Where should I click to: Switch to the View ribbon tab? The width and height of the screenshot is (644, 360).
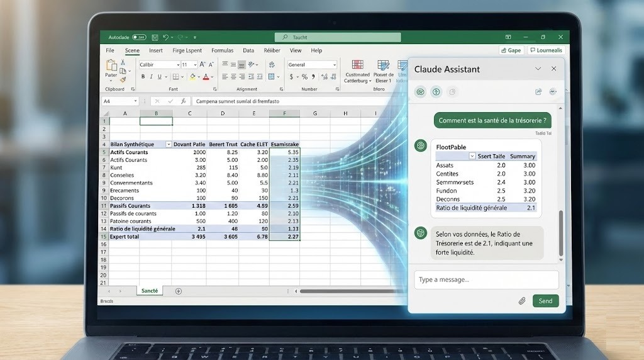(296, 50)
